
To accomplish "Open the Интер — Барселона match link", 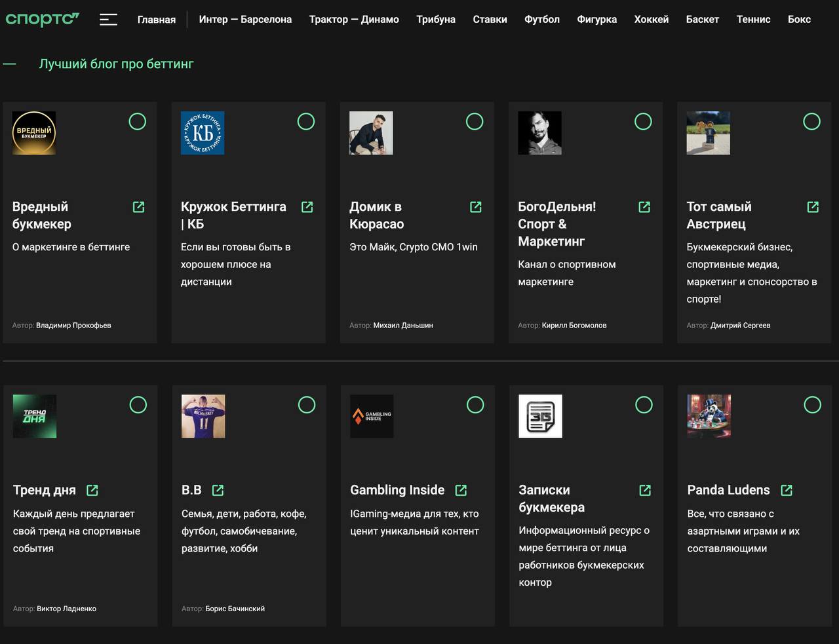I will click(x=245, y=20).
